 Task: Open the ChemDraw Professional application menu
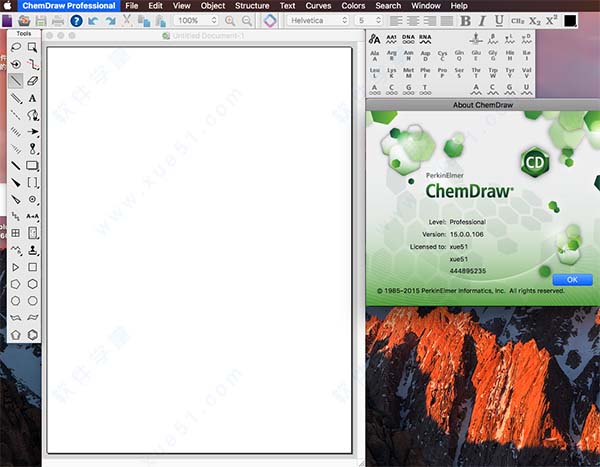pyautogui.click(x=69, y=6)
